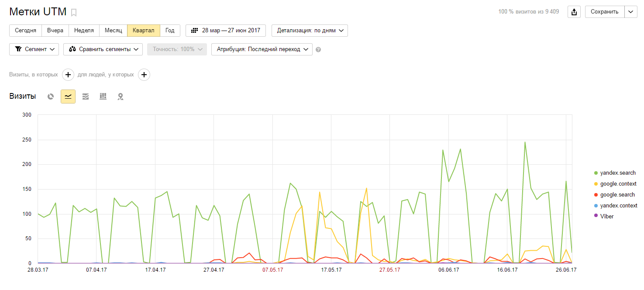Viewport: 644px width, 290px height.
Task: Choose the Квартал period
Action: point(144,31)
